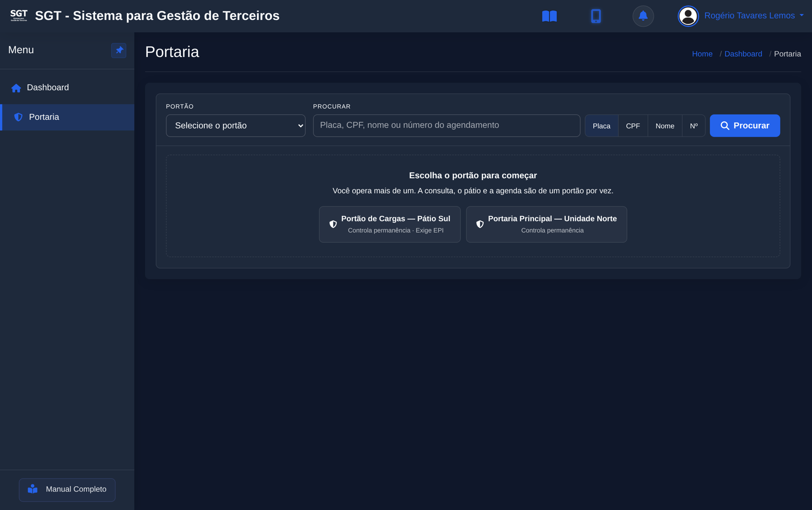This screenshot has height=510, width=812.
Task: Click the Portaria page heading
Action: (x=172, y=52)
